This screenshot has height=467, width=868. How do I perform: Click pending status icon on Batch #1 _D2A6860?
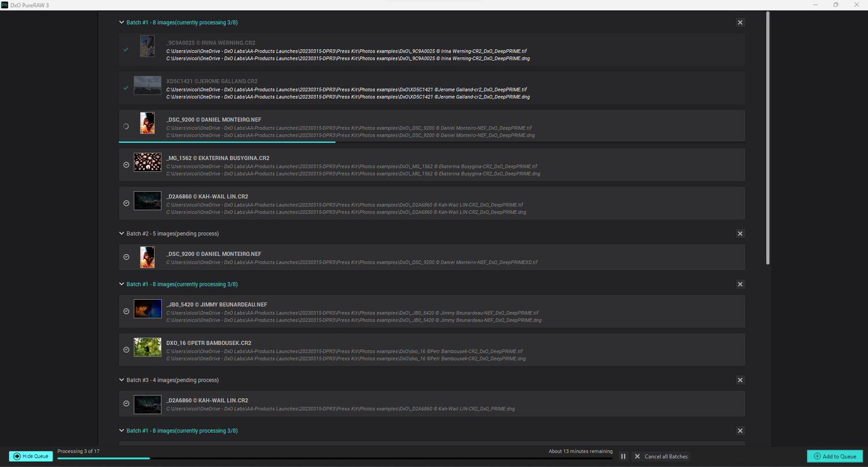pyautogui.click(x=126, y=203)
